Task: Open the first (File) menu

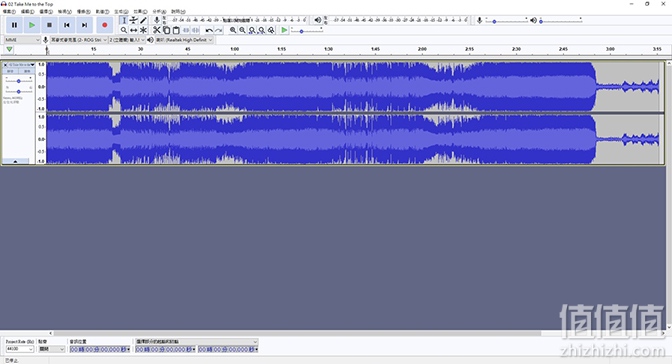Action: click(9, 12)
